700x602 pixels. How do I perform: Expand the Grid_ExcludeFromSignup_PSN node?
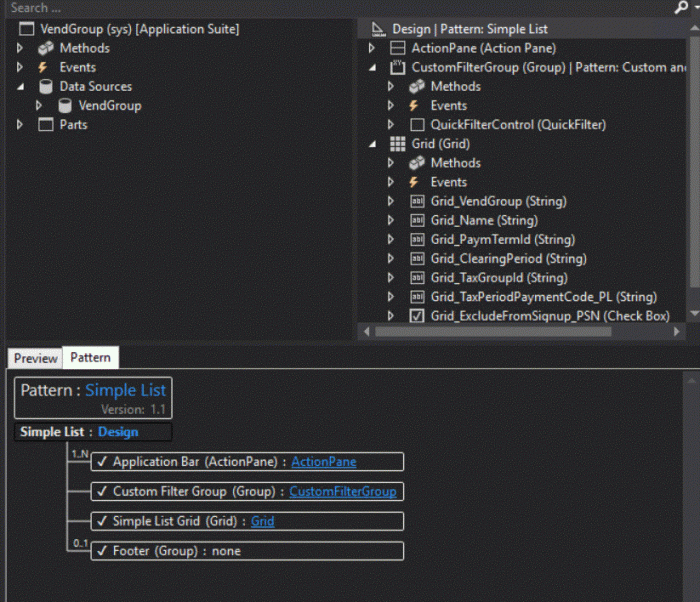(391, 316)
